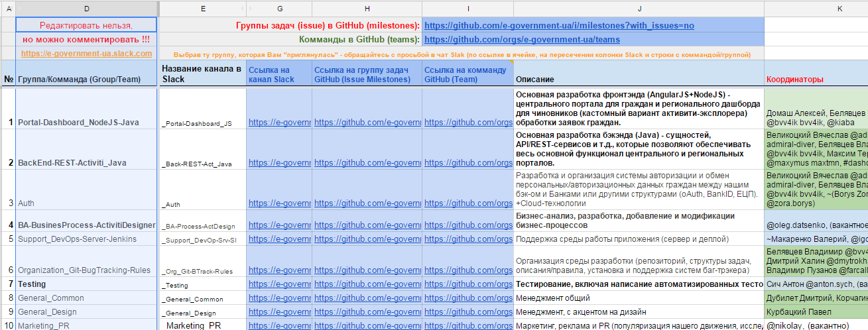Select the _Support_DevOp-Srv-SI channel cell

point(203,239)
